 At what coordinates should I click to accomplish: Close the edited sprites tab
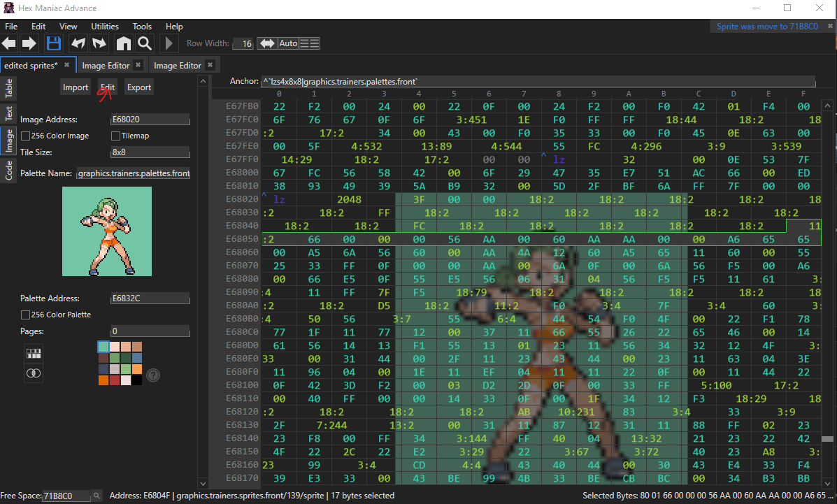click(66, 64)
